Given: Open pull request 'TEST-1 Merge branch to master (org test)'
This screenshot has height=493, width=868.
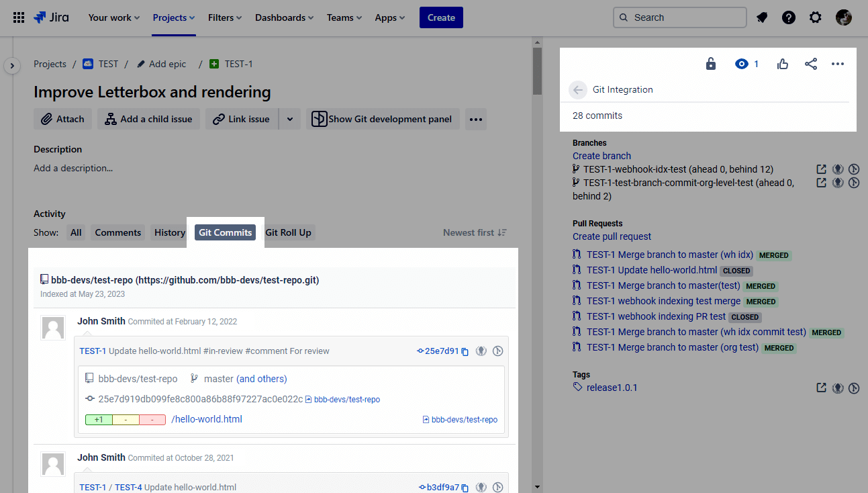Looking at the screenshot, I should (673, 347).
